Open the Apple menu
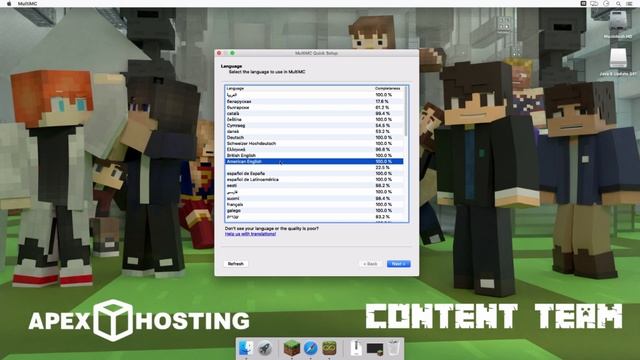Image resolution: width=640 pixels, height=360 pixels. tap(9, 4)
